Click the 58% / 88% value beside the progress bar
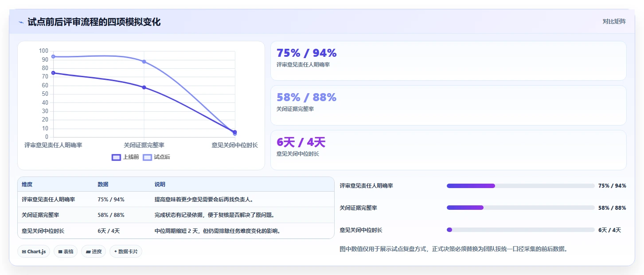Image resolution: width=644 pixels, height=275 pixels. (x=612, y=208)
